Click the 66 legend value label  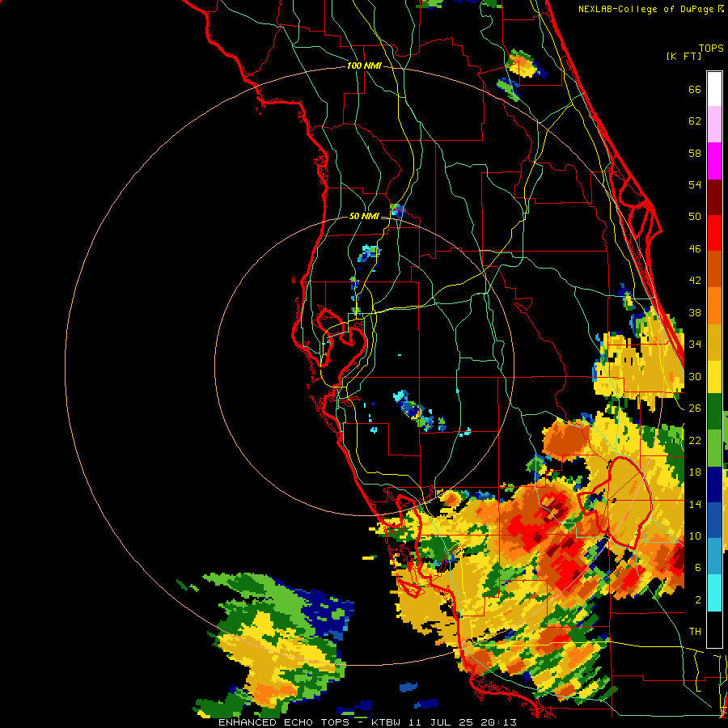coord(695,90)
